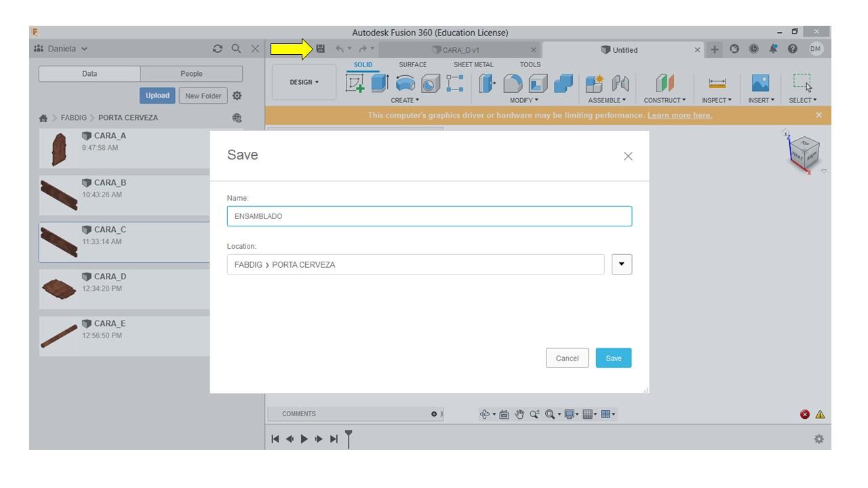Click the Look At icon
Image resolution: width=868 pixels, height=488 pixels.
(x=504, y=414)
